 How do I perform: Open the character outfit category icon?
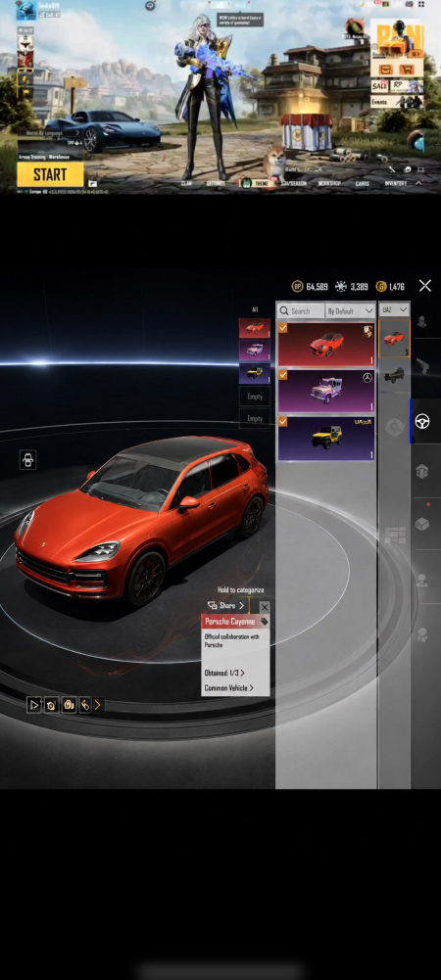[x=422, y=323]
